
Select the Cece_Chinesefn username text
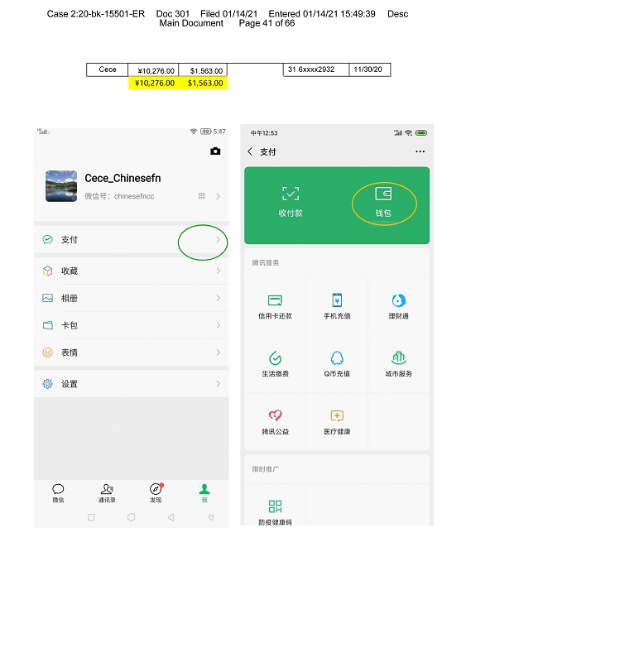tap(123, 178)
